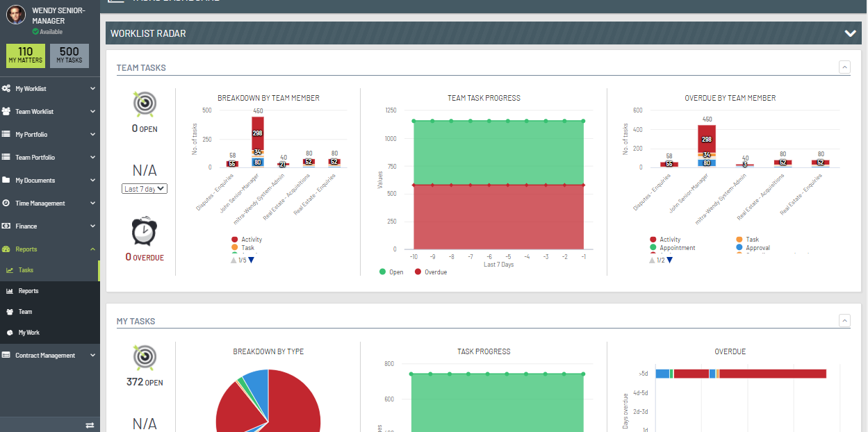Viewport: 868px width, 432px height.
Task: Expand Time Management using its chevron
Action: 93,203
